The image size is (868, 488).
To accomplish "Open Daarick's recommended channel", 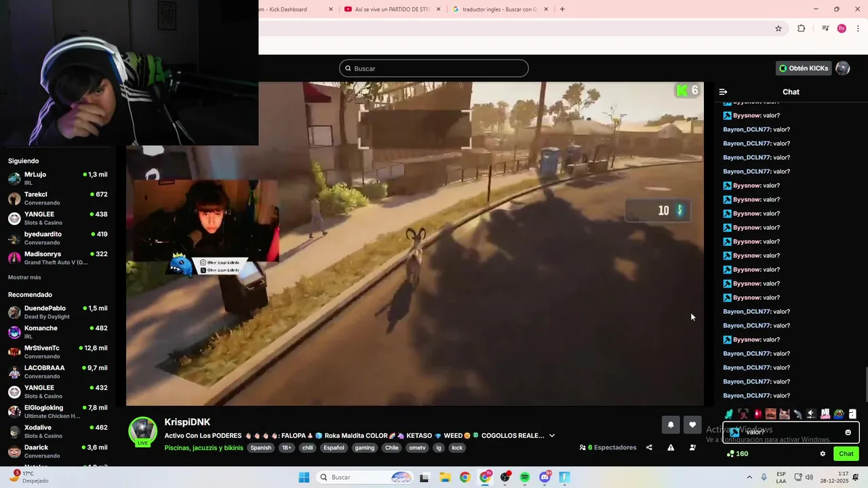I will click(x=58, y=451).
